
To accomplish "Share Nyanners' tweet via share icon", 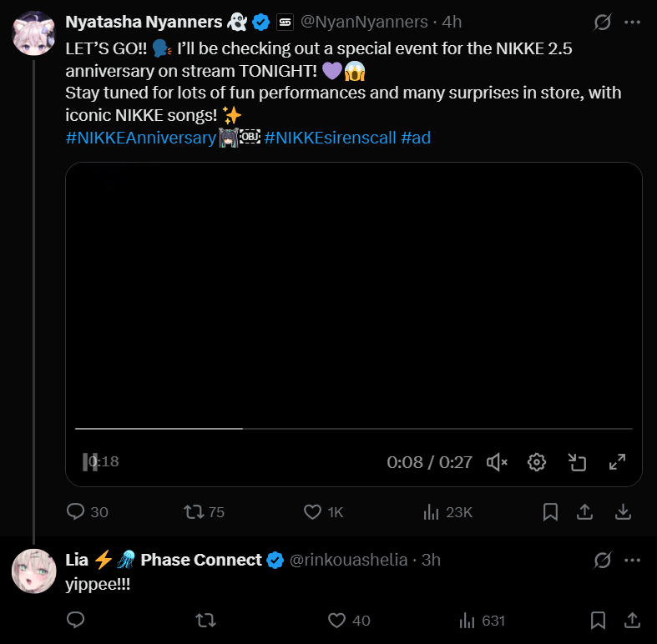I will (x=585, y=511).
